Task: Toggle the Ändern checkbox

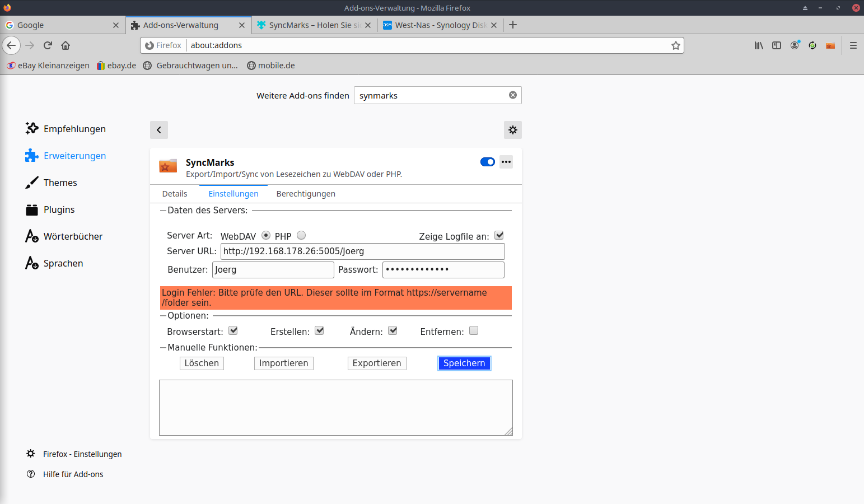Action: point(393,330)
